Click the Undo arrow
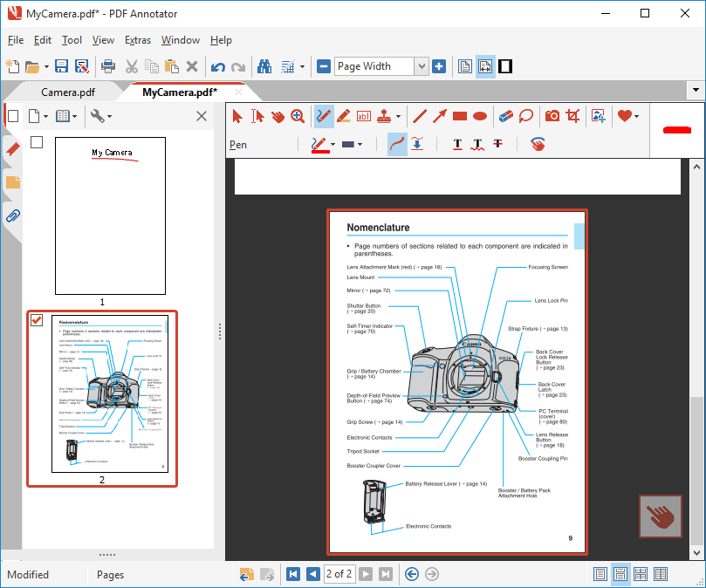Screen dimensions: 706x588 pyautogui.click(x=218, y=67)
